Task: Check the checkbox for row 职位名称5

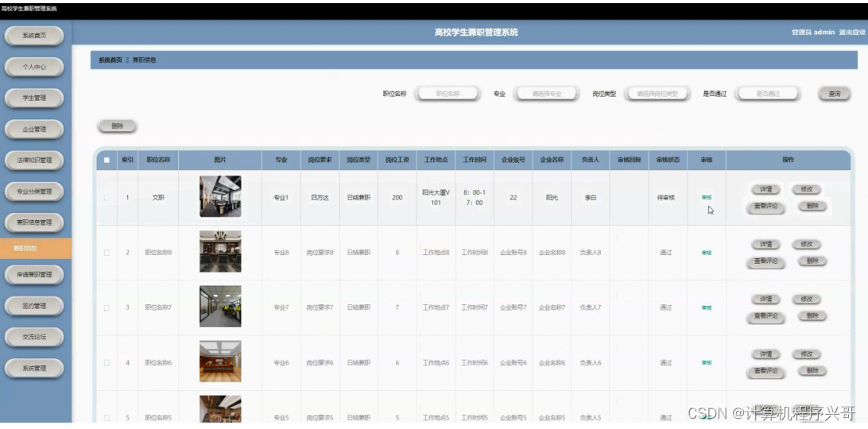Action: tap(107, 417)
